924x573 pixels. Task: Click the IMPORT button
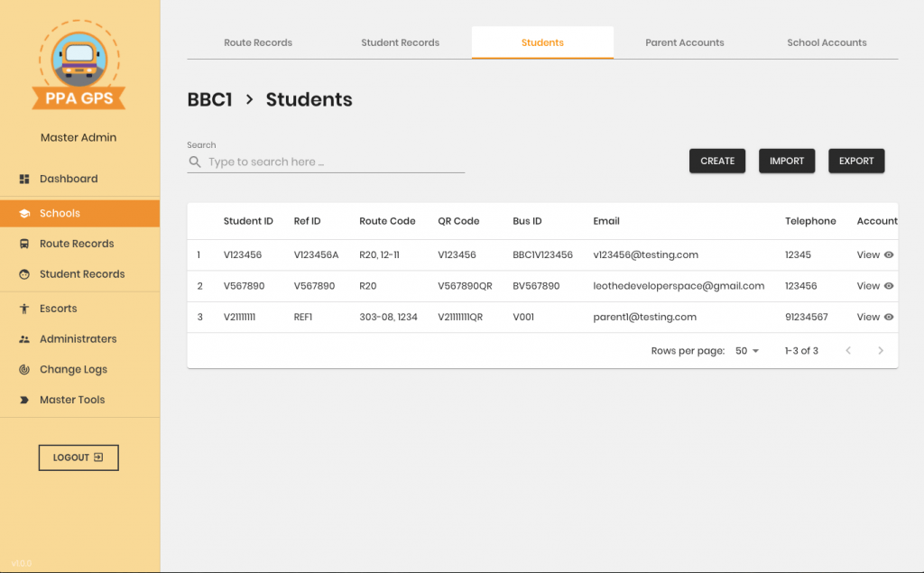pyautogui.click(x=787, y=161)
